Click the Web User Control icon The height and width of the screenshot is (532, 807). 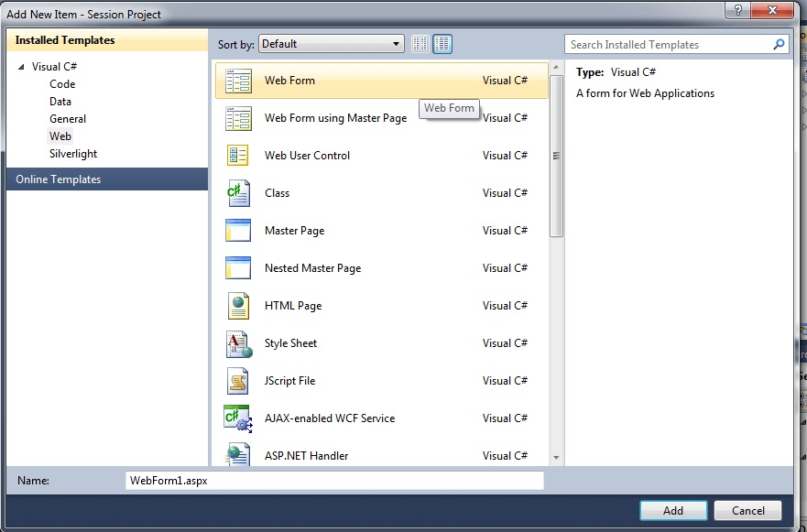tap(237, 156)
